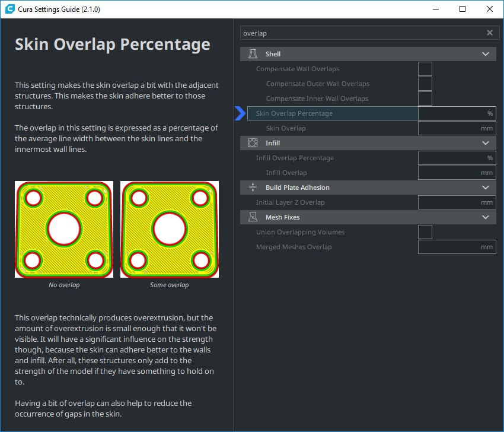Click the Infill Overlap mm field
The height and width of the screenshot is (432, 504).
click(x=457, y=173)
